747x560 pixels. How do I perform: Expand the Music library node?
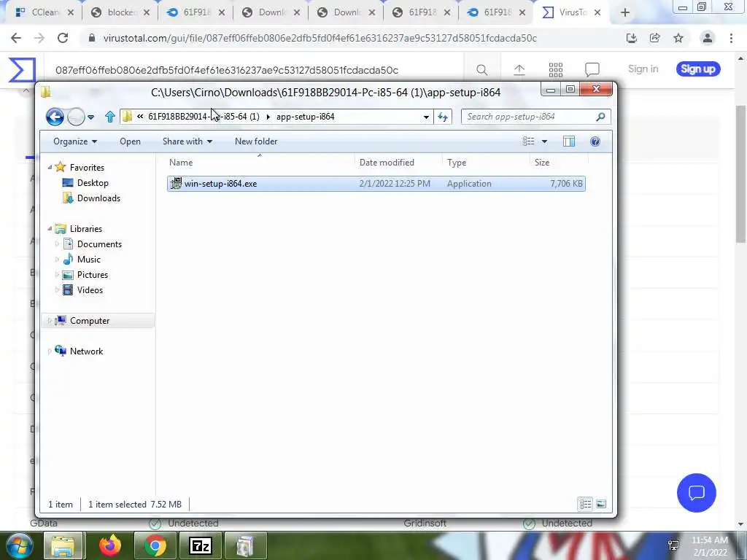pyautogui.click(x=57, y=260)
